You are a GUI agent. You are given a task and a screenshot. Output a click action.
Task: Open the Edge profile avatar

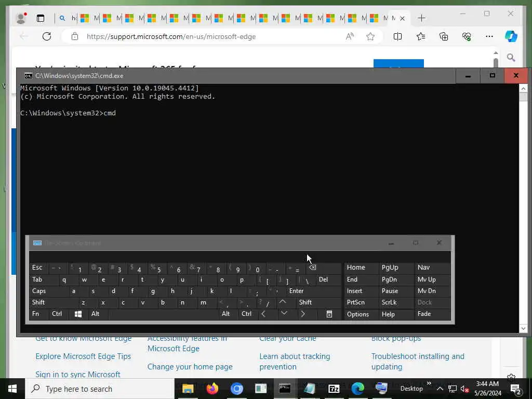[x=21, y=18]
